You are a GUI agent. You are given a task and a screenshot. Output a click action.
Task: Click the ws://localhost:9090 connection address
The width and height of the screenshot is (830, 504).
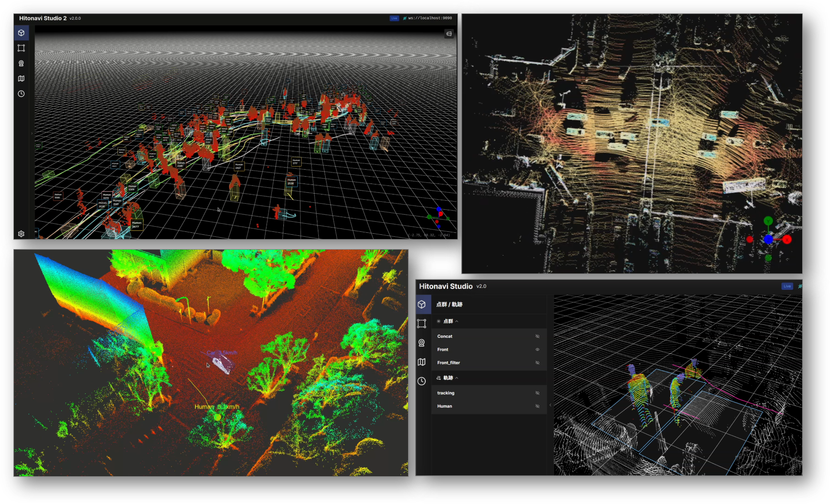pos(430,18)
